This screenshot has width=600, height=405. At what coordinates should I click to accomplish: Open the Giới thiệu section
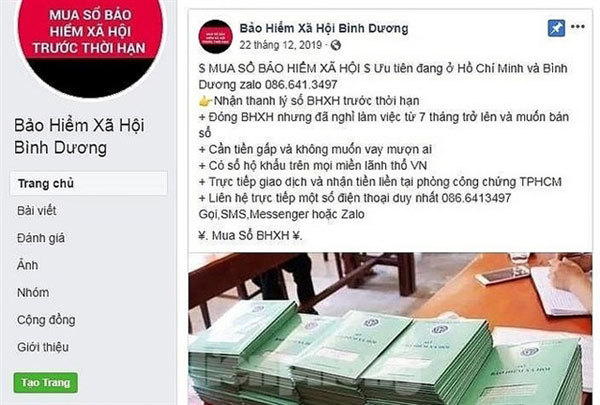click(43, 347)
